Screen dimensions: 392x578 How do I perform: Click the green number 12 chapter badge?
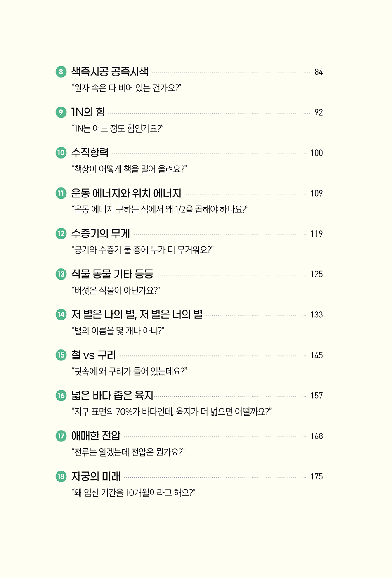61,234
